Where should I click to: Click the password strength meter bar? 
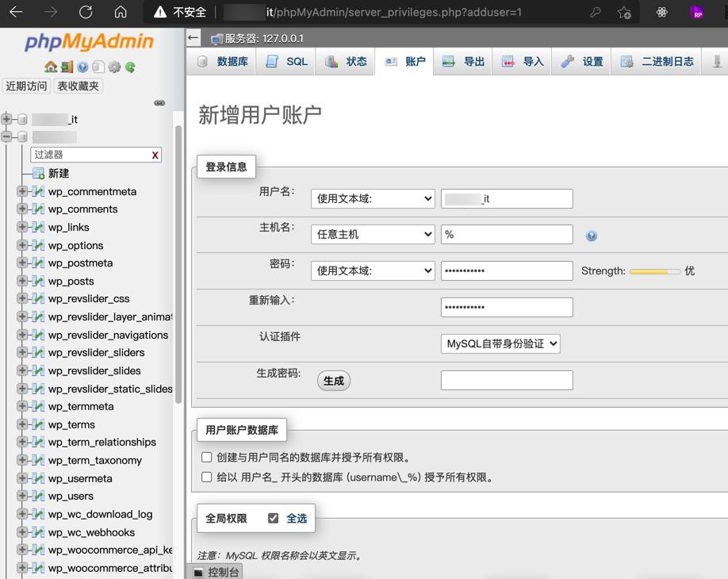655,271
